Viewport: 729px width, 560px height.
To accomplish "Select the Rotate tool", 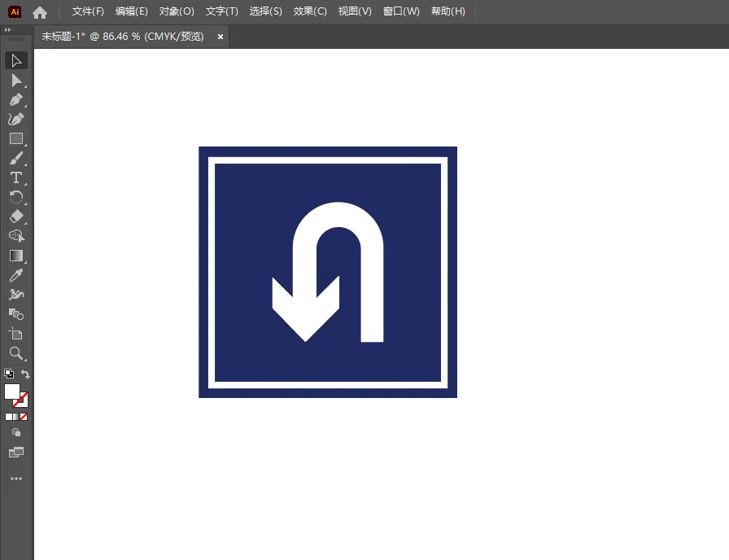I will [x=16, y=198].
